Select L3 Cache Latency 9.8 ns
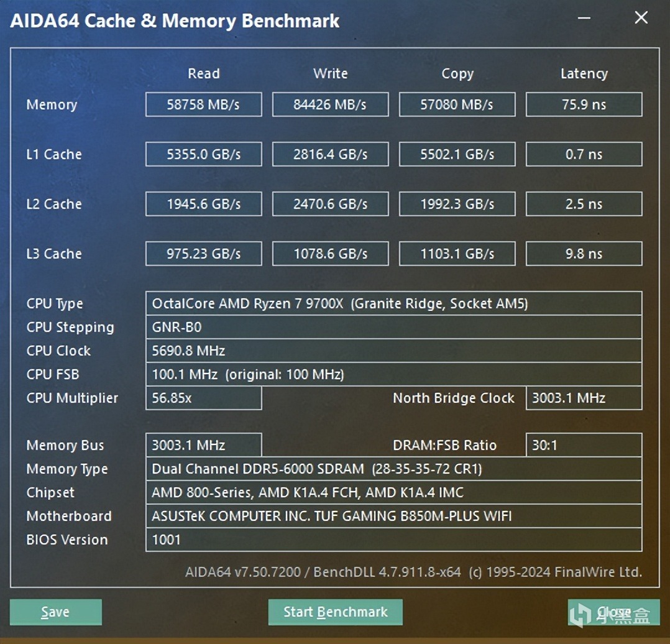The height and width of the screenshot is (644, 670). pos(584,254)
